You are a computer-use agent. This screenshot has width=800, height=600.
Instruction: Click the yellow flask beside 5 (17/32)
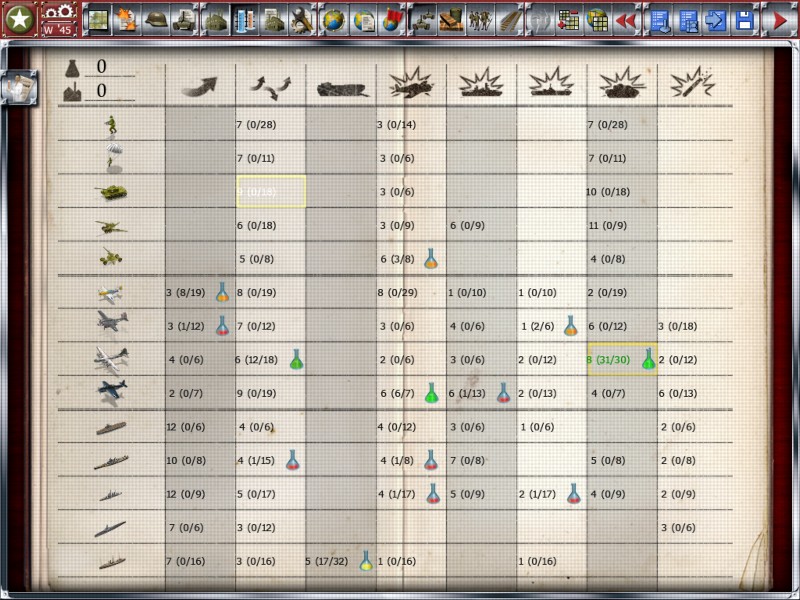coord(366,560)
